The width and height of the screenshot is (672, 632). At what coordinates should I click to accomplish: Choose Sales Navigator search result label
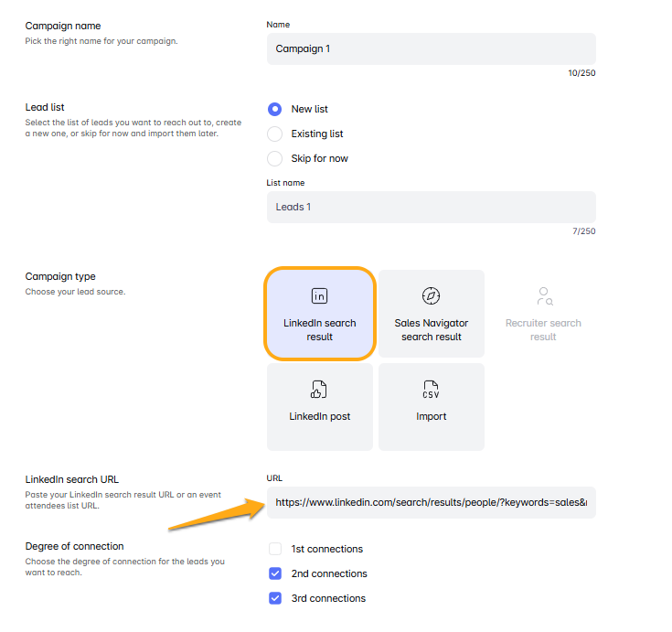tap(432, 330)
